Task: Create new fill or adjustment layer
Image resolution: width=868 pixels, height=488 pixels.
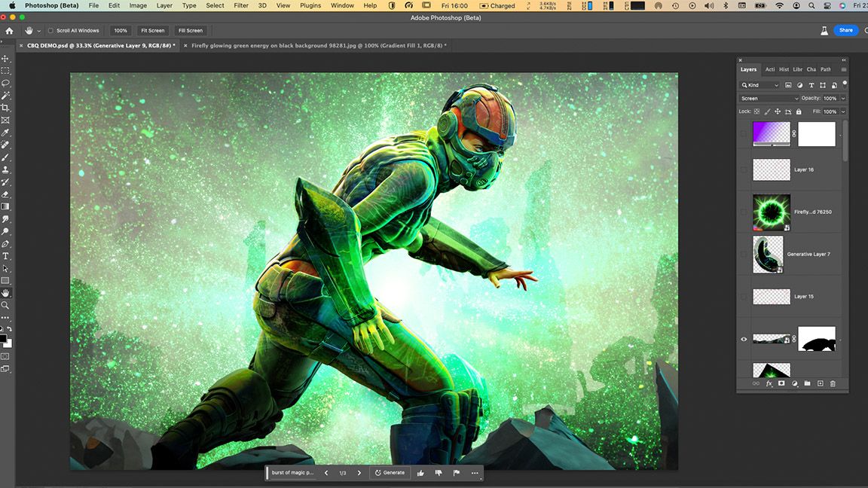Action: coord(794,383)
